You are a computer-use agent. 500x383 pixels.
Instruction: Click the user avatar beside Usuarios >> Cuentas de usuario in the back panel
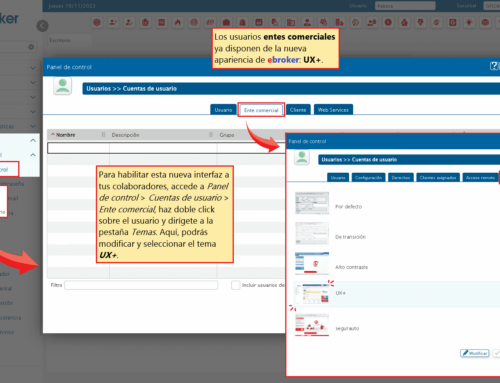click(62, 86)
